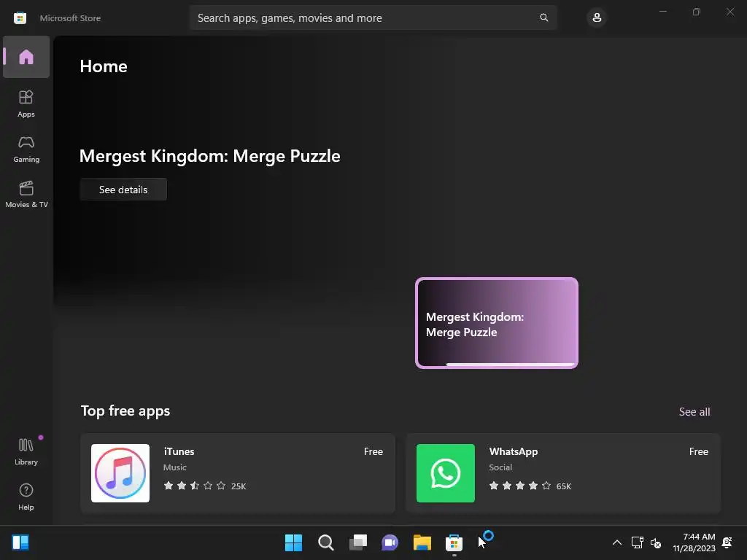Image resolution: width=747 pixels, height=560 pixels.
Task: Open the Chat app on taskbar
Action: coord(390,542)
